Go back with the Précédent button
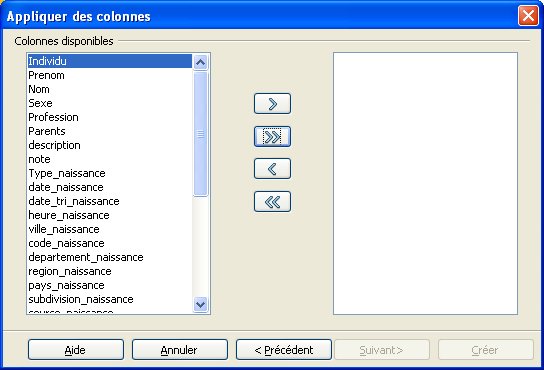Screen dimensions: 544x370 click(x=284, y=350)
